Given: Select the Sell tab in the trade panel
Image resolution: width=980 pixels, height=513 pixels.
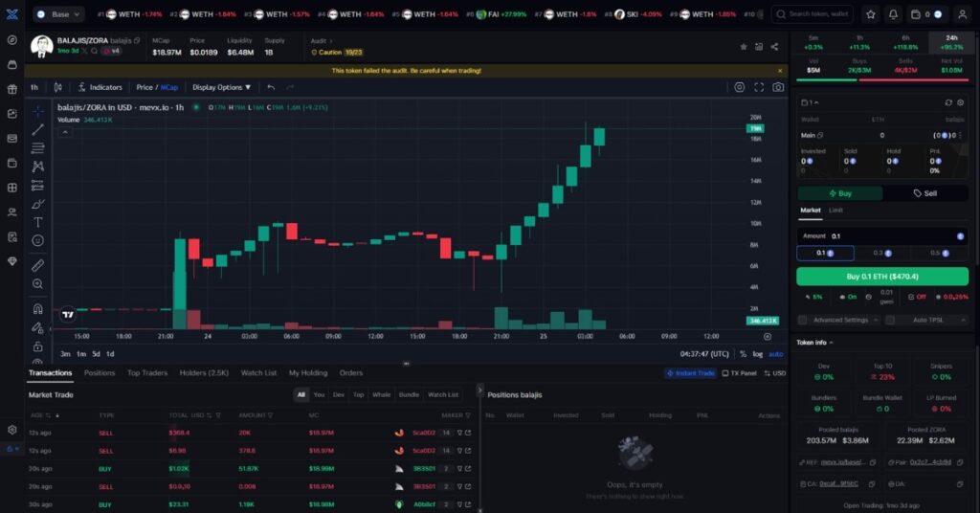Looking at the screenshot, I should pyautogui.click(x=925, y=193).
